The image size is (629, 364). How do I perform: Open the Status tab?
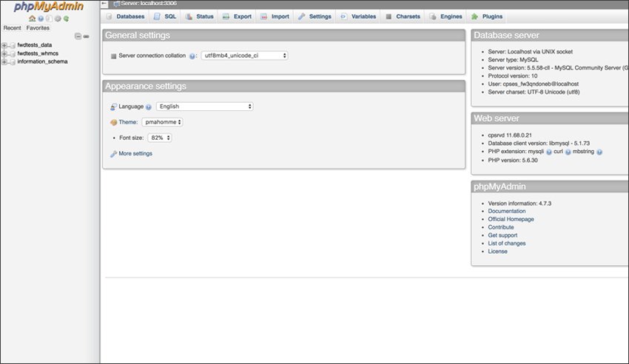[199, 16]
